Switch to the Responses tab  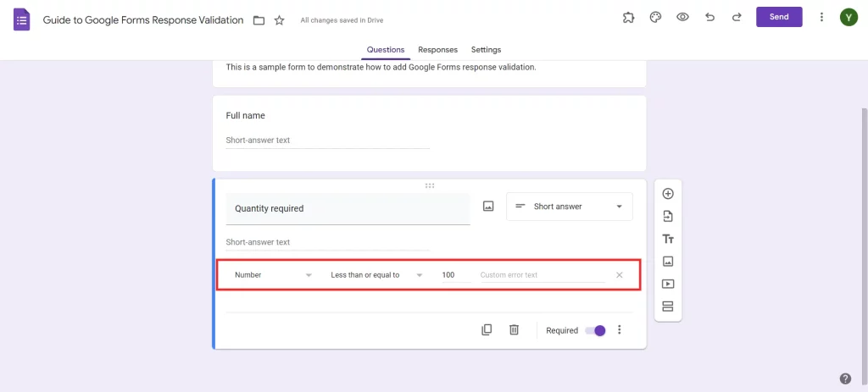pos(438,50)
